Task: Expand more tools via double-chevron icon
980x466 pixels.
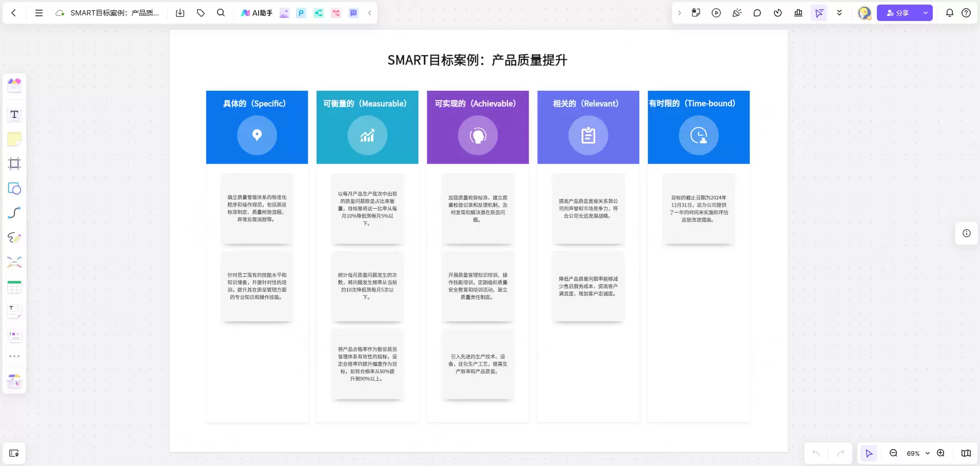Action: pyautogui.click(x=839, y=13)
